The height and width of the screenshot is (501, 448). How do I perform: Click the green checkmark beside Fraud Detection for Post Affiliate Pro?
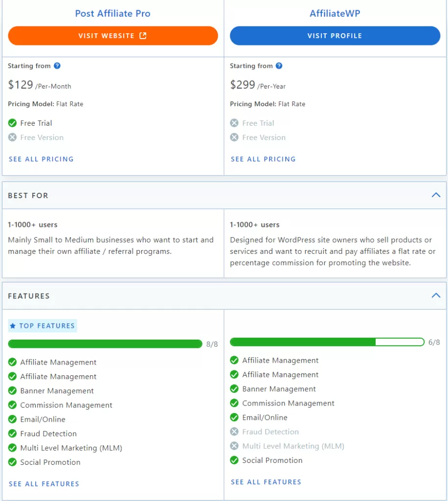tap(12, 433)
